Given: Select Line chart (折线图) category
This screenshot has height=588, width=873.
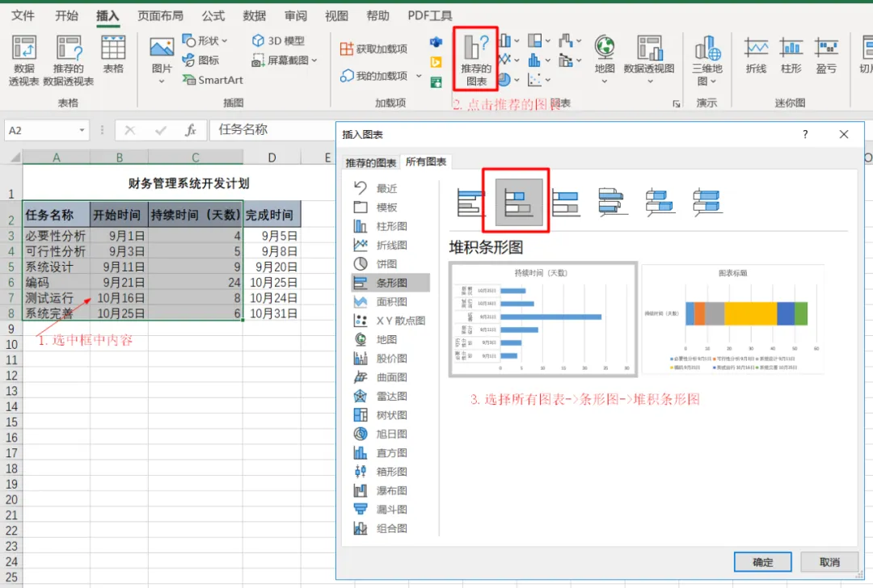Looking at the screenshot, I should pos(390,245).
